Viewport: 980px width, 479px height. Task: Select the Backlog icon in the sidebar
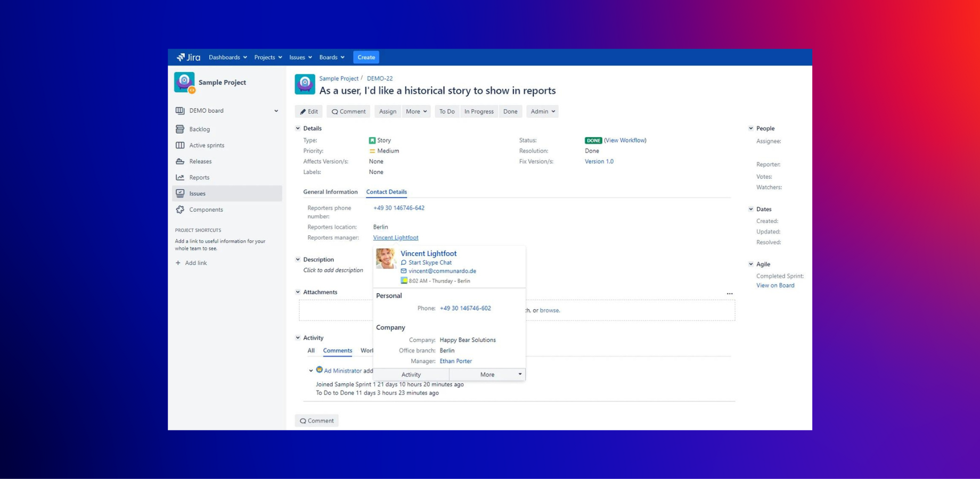pos(179,129)
